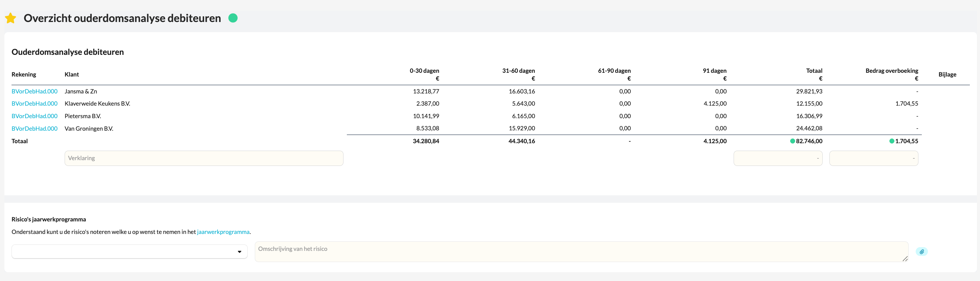
Task: Click the input field below the Totaal column
Action: click(x=778, y=158)
